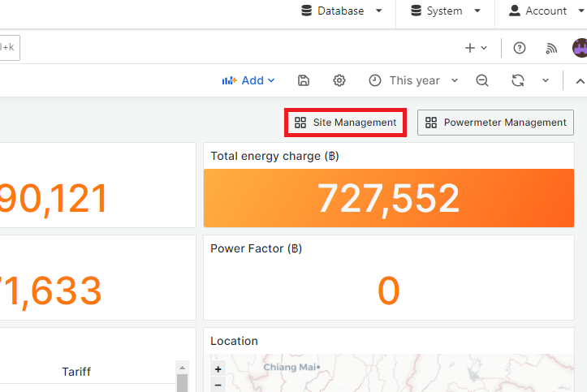The height and width of the screenshot is (392, 587).
Task: Open Powermeter Management link
Action: (495, 123)
